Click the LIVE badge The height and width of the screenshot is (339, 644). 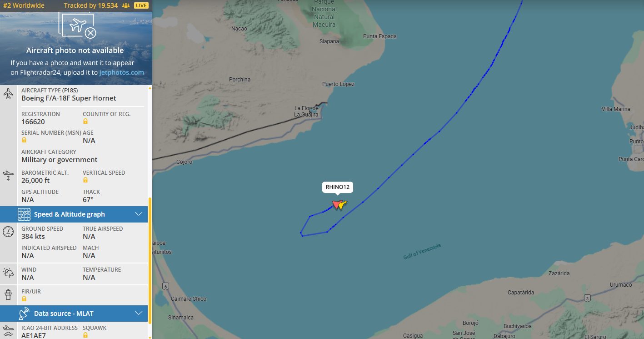[x=141, y=5]
